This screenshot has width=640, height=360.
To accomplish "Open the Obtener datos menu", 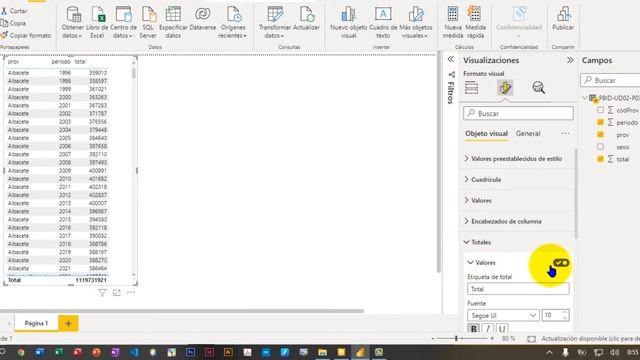I will click(x=73, y=22).
